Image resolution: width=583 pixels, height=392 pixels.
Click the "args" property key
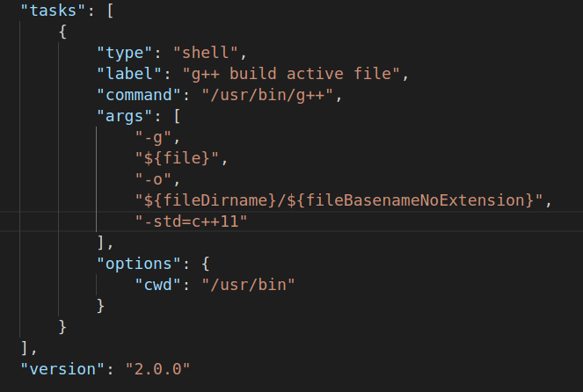(x=125, y=116)
